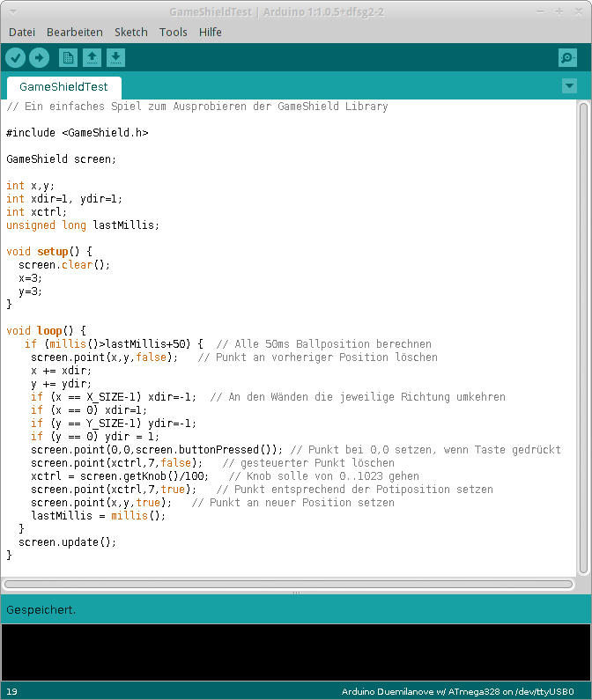Screen dimensions: 592x700
Task: Click the Verify sketch checkmark icon
Action: (x=16, y=58)
